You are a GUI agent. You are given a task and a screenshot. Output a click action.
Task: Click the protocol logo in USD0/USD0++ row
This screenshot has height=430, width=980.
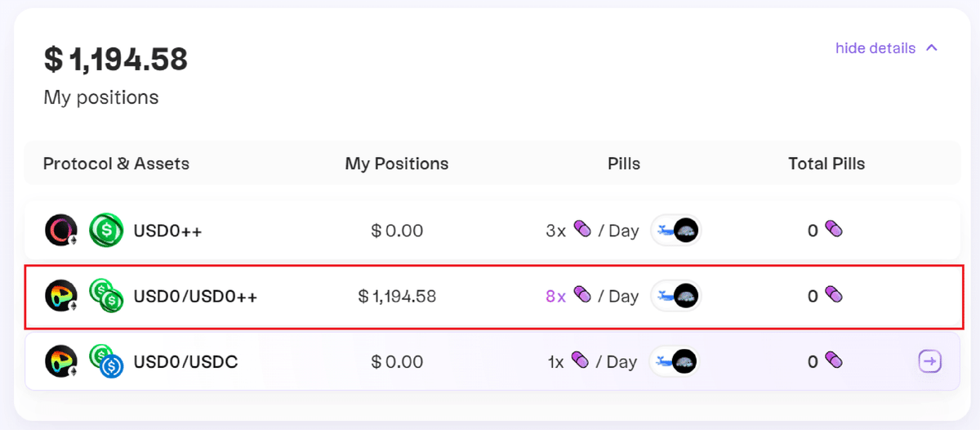coord(61,296)
